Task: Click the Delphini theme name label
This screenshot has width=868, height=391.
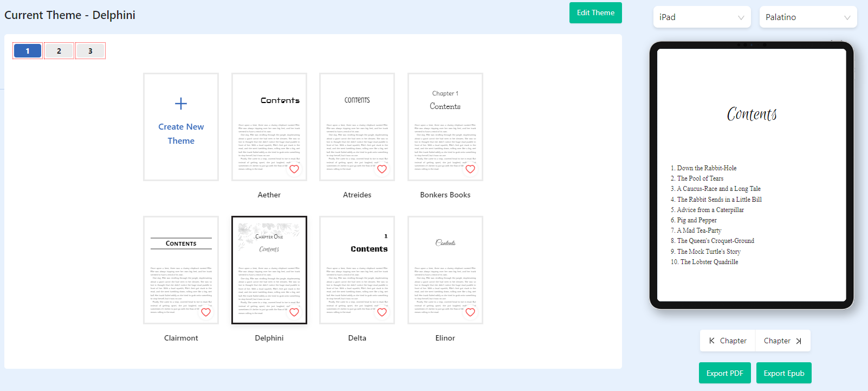Action: (269, 338)
